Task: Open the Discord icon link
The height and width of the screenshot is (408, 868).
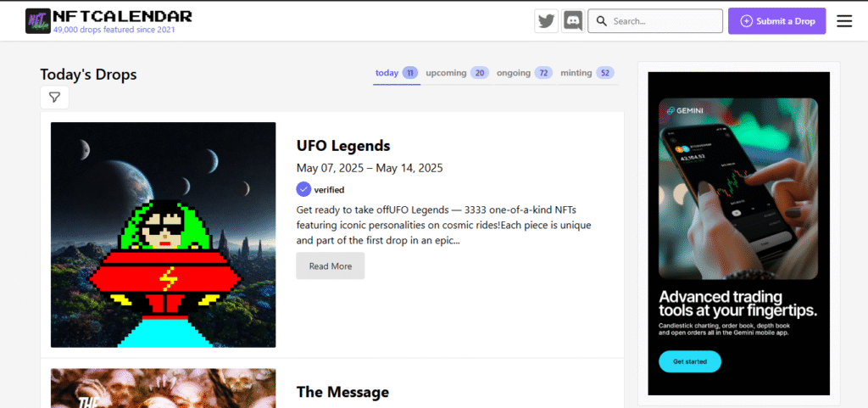Action: click(573, 21)
